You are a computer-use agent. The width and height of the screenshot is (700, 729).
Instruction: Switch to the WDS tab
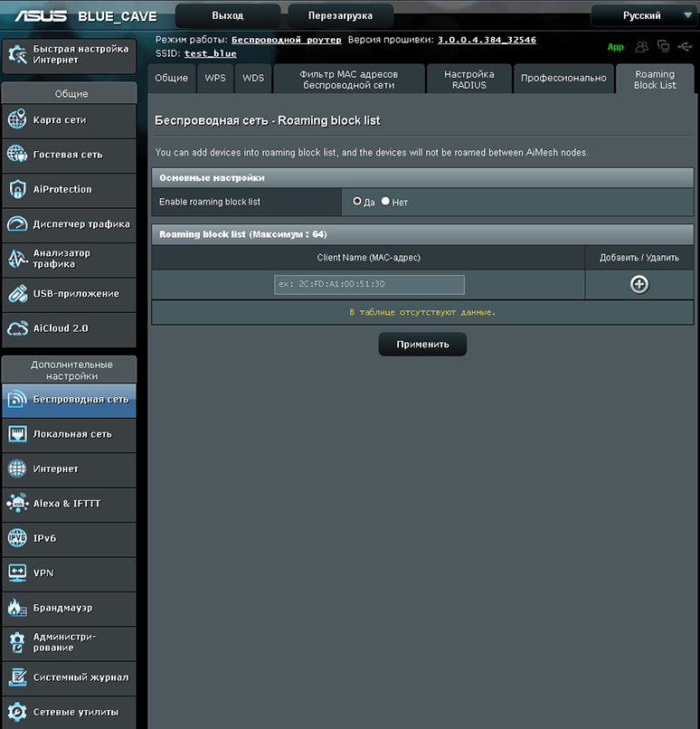253,78
